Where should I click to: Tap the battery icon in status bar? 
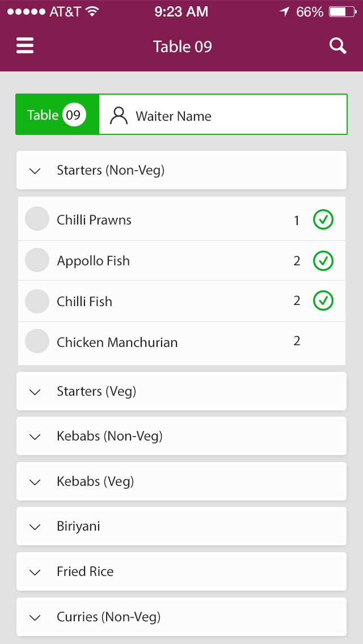pyautogui.click(x=342, y=12)
